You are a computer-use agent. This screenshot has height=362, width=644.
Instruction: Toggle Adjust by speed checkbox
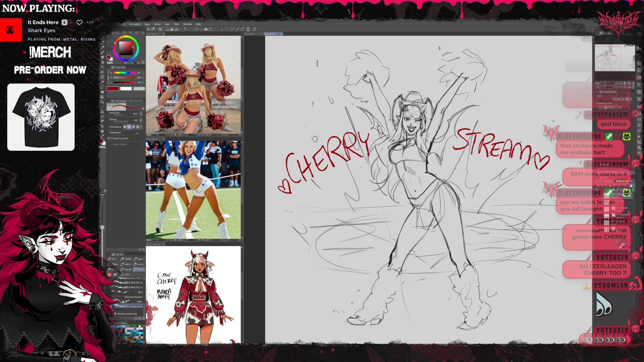point(111,138)
